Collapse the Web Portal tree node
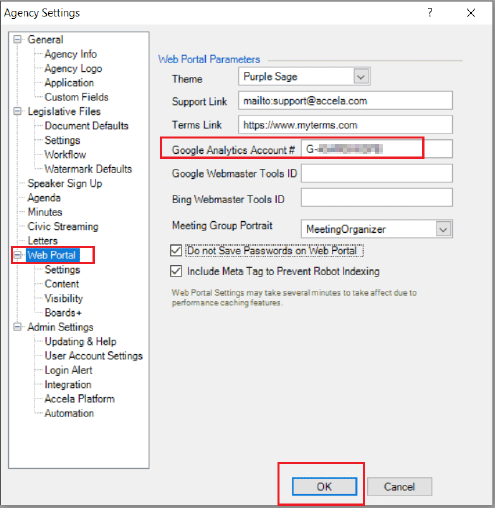Image resolution: width=495 pixels, height=508 pixels. coord(17,255)
